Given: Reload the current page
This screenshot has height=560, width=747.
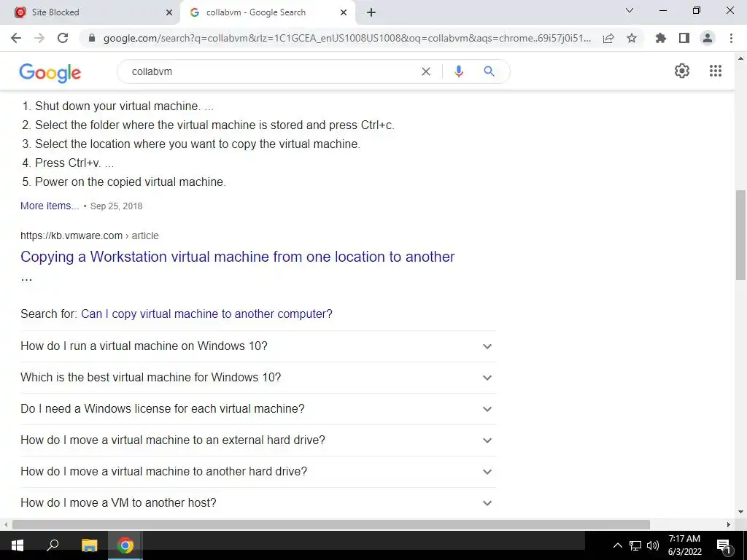Looking at the screenshot, I should [x=63, y=38].
